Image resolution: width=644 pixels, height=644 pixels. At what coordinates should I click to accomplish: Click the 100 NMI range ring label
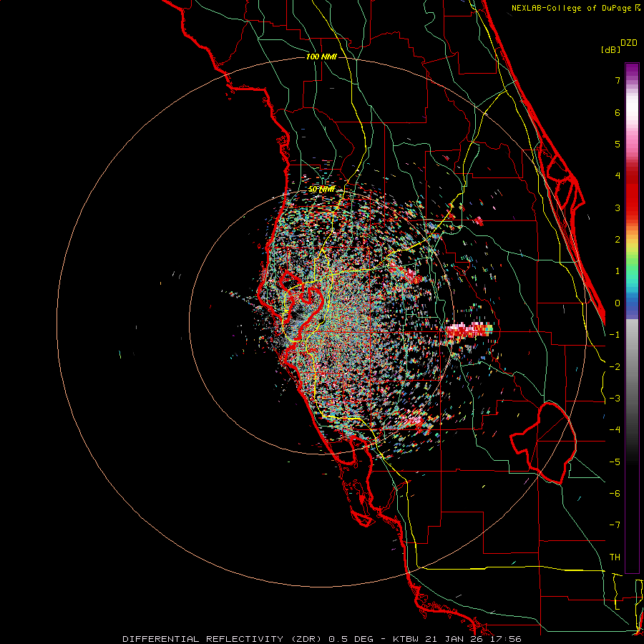321,57
